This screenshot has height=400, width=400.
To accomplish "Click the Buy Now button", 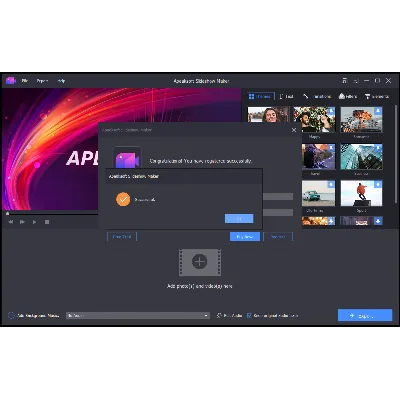I will (245, 237).
